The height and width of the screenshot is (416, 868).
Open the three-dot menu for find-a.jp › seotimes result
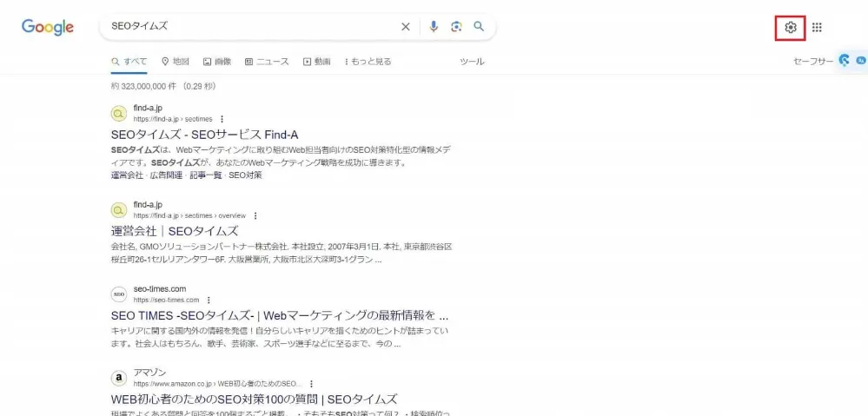pyautogui.click(x=222, y=119)
